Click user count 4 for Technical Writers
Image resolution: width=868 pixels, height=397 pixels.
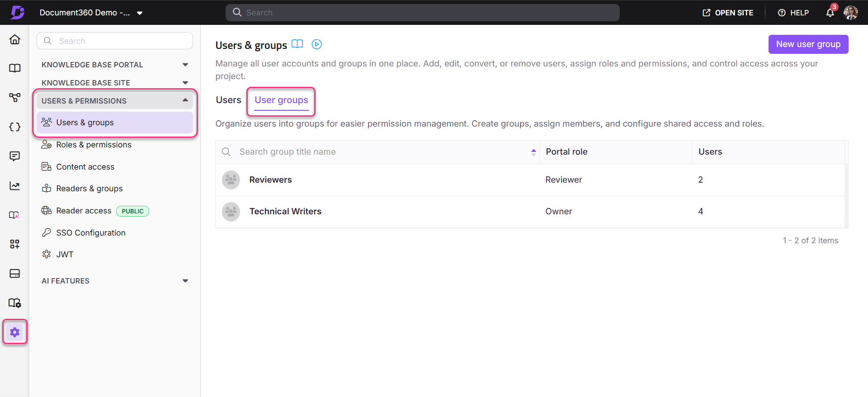point(701,212)
